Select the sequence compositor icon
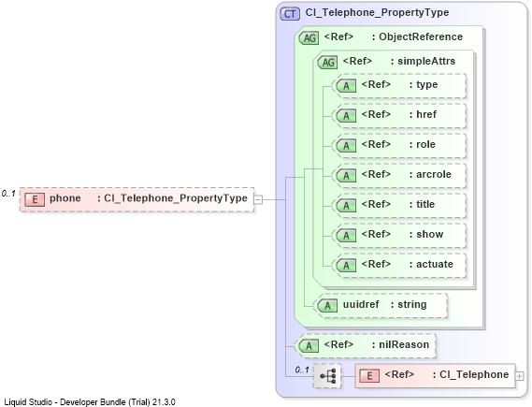The height and width of the screenshot is (407, 532). tap(327, 376)
